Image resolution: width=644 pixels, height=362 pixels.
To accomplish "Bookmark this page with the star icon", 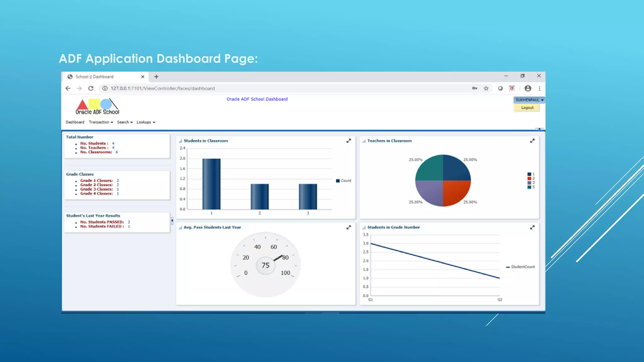I will [486, 88].
